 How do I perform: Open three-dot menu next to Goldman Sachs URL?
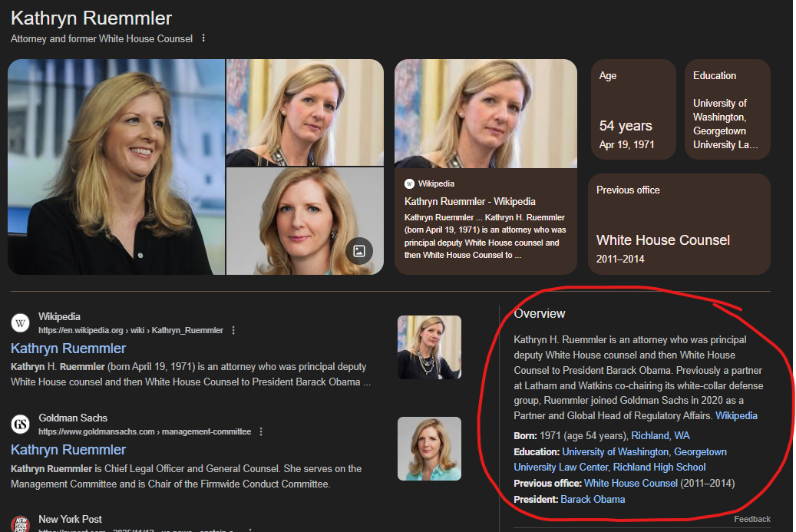pyautogui.click(x=261, y=431)
